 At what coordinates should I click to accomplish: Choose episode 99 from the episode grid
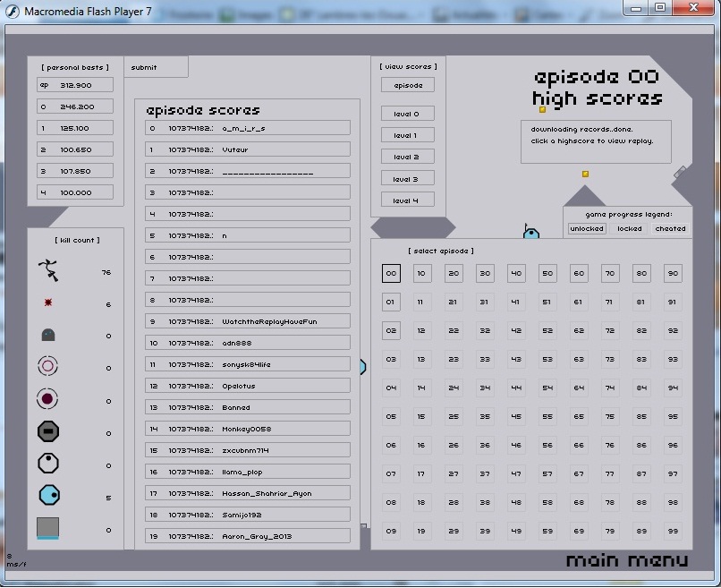click(x=673, y=532)
